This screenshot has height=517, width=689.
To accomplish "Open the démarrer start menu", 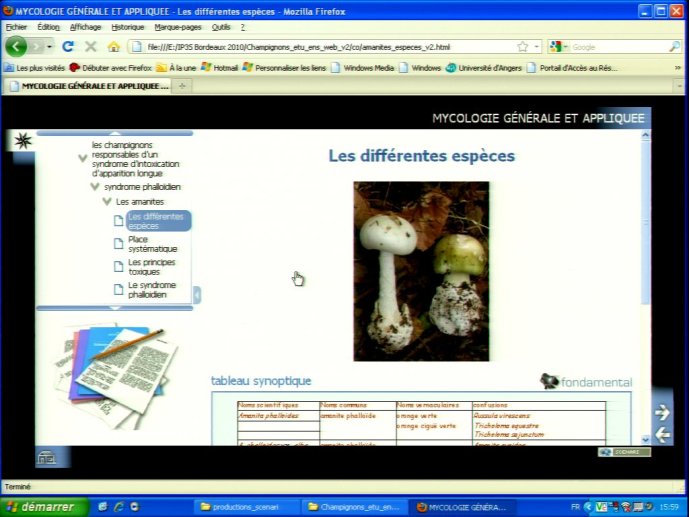I will click(44, 507).
